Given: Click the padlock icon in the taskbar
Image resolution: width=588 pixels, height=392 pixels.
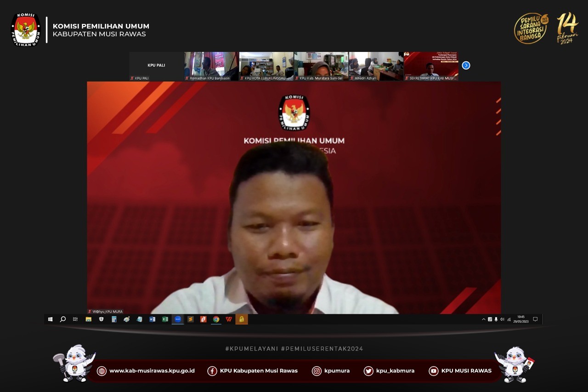Looking at the screenshot, I should click(x=242, y=319).
